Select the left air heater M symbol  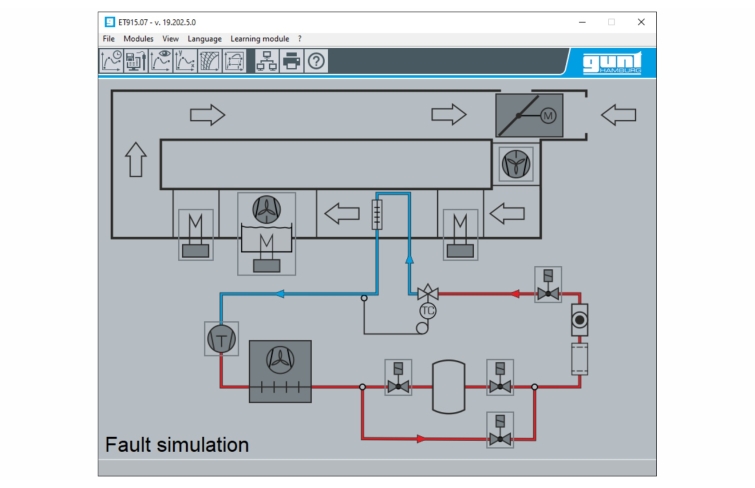point(195,235)
